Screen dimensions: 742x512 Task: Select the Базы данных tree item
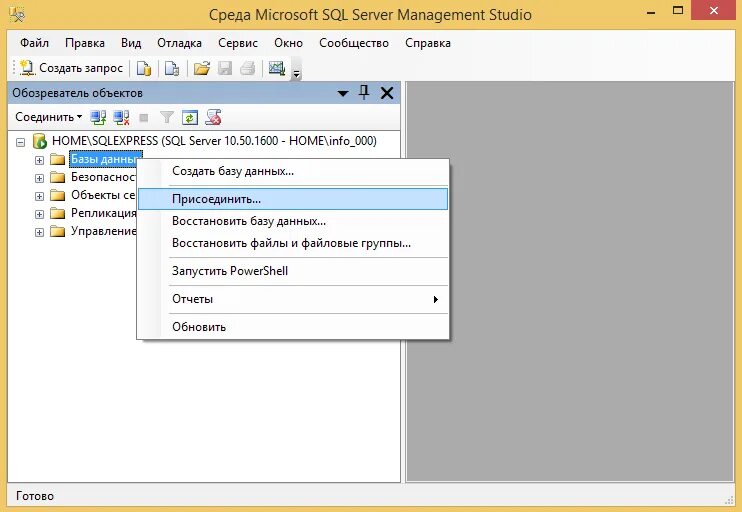point(105,159)
